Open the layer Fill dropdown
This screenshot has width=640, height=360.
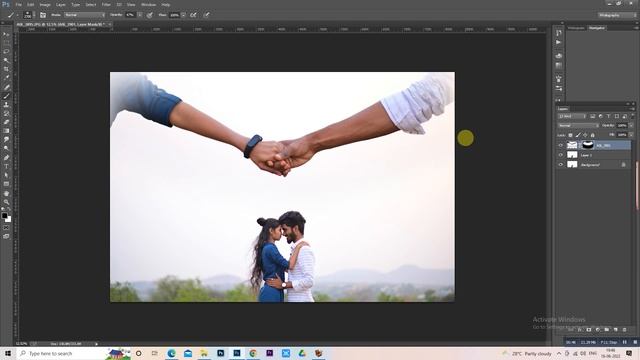[x=631, y=135]
